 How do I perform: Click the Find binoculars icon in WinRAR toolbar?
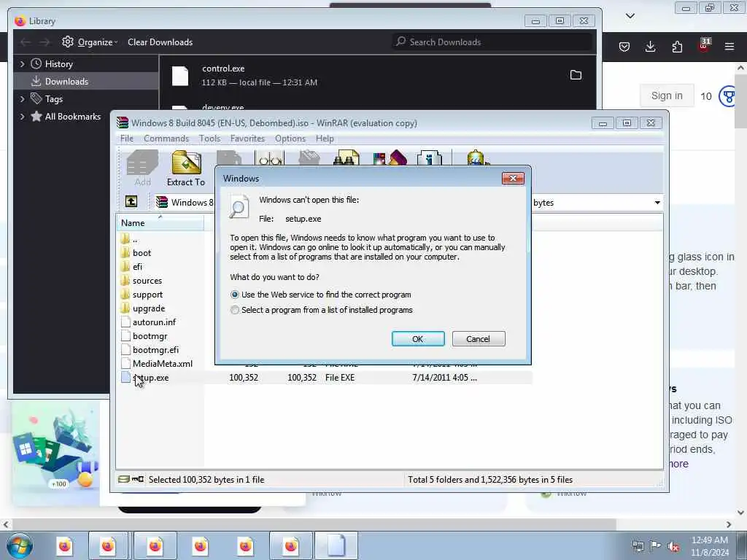coord(346,157)
